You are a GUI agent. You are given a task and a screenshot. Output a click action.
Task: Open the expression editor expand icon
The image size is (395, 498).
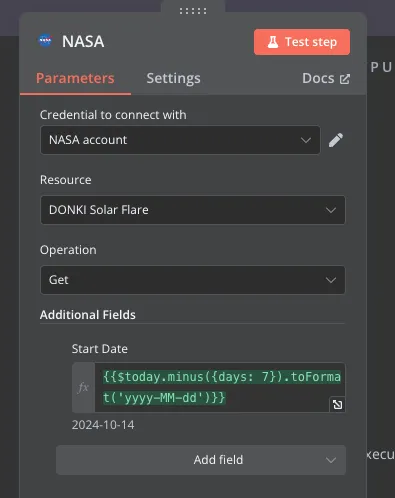pyautogui.click(x=337, y=405)
